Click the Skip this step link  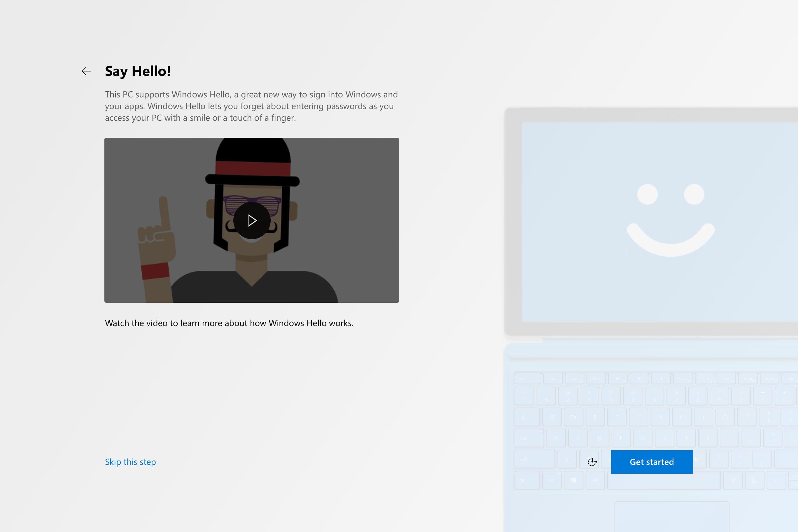[130, 462]
